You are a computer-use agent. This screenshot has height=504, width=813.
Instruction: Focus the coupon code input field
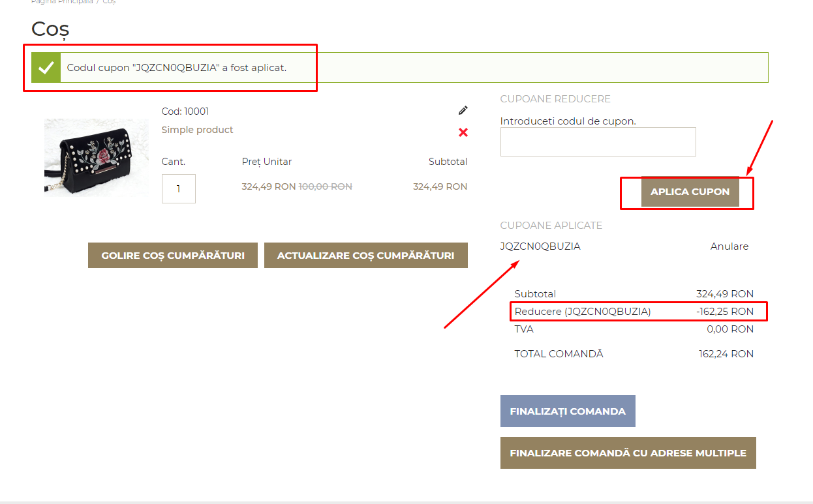pyautogui.click(x=598, y=141)
